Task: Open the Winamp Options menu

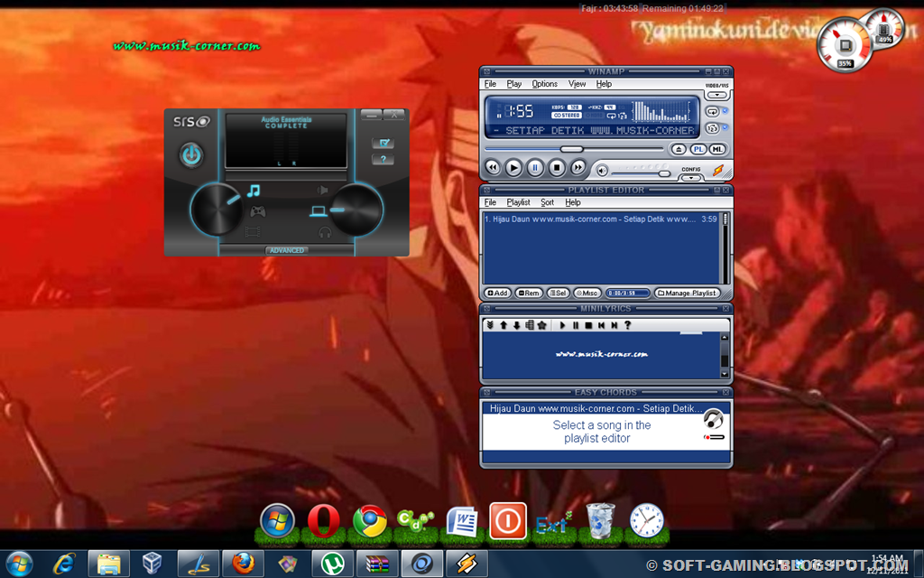Action: pyautogui.click(x=544, y=84)
